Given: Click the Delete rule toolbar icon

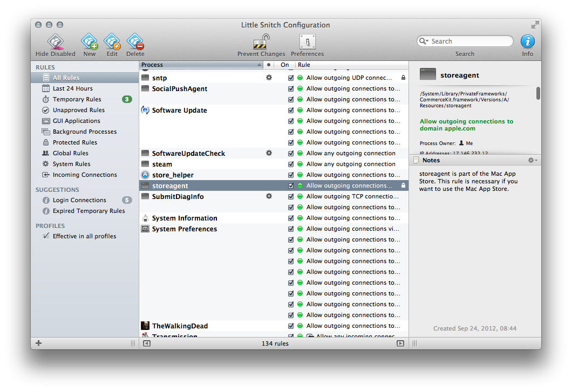Looking at the screenshot, I should point(135,42).
